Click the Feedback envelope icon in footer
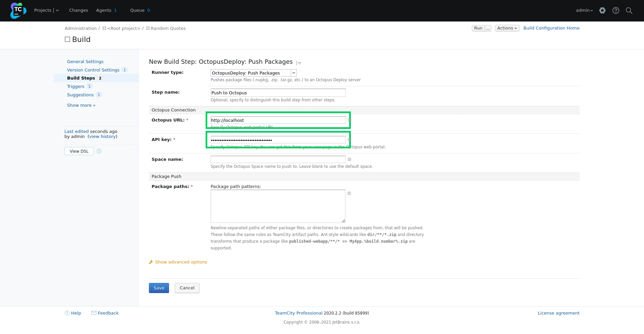This screenshot has height=334, width=644. [94, 313]
